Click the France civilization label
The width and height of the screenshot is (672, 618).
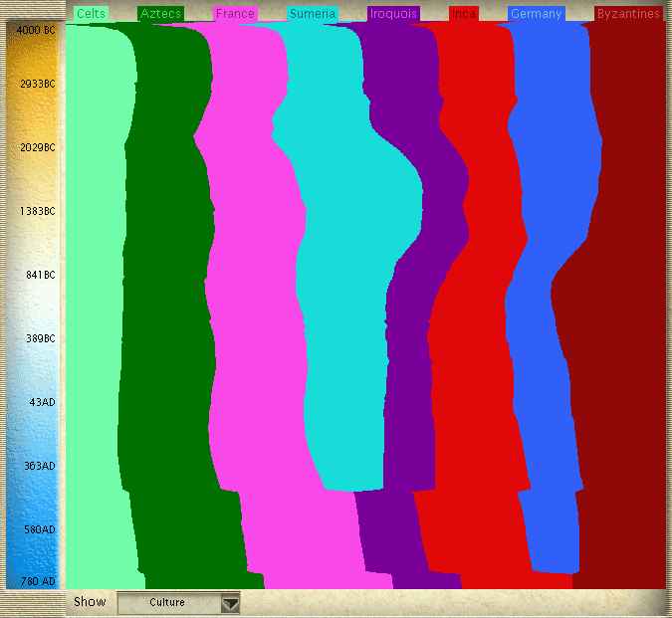point(235,14)
